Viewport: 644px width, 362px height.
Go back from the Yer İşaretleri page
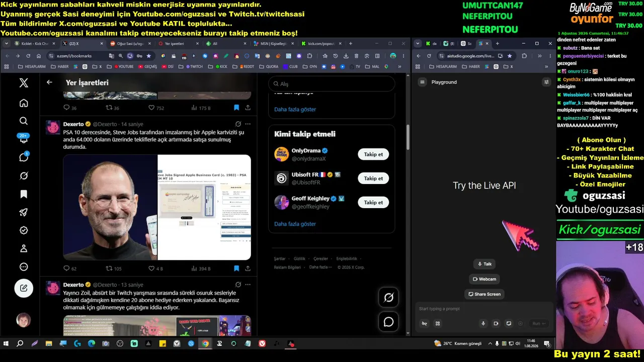point(49,82)
